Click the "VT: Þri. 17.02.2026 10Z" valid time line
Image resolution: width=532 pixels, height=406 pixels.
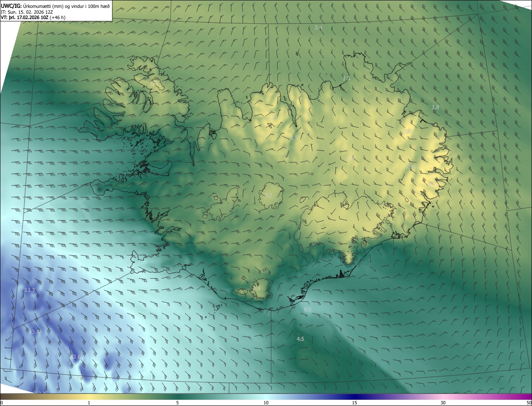point(33,17)
